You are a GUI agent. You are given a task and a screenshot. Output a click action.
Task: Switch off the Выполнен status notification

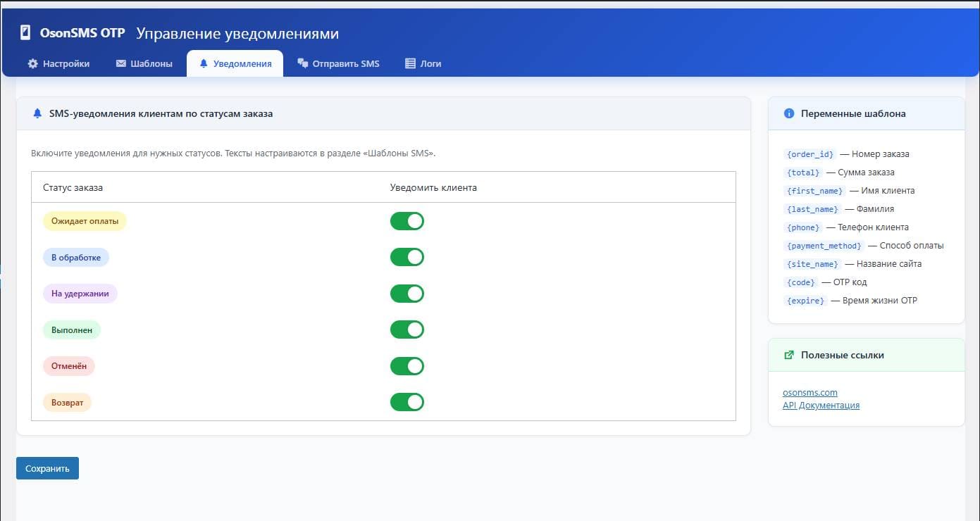(x=407, y=329)
